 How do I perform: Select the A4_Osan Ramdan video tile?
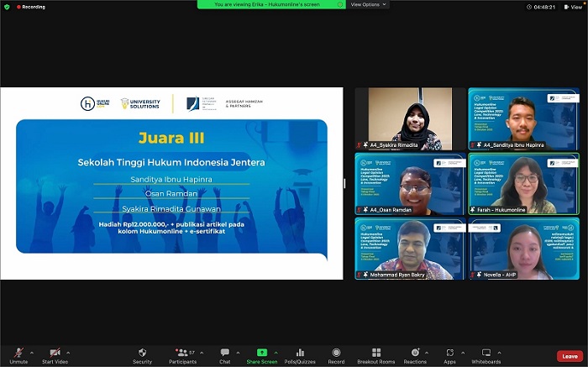(410, 184)
